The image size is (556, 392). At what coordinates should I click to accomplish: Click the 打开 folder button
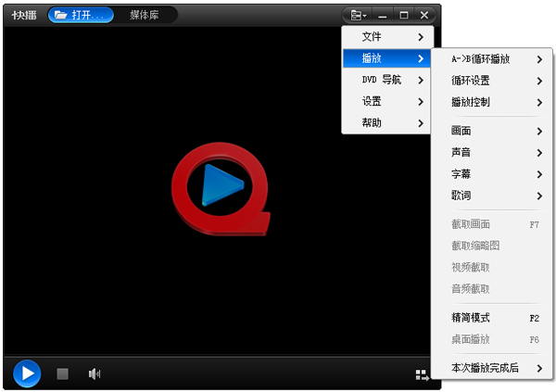[x=81, y=16]
